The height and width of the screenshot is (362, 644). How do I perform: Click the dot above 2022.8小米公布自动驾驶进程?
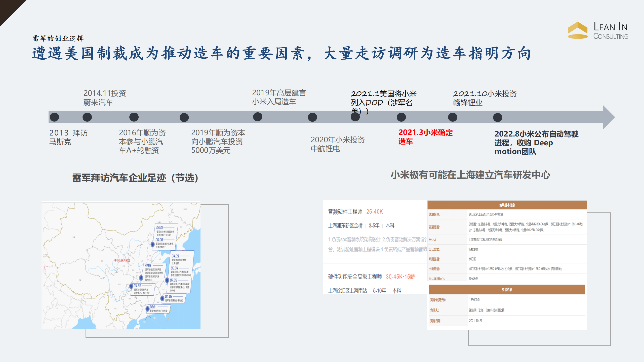click(x=498, y=117)
